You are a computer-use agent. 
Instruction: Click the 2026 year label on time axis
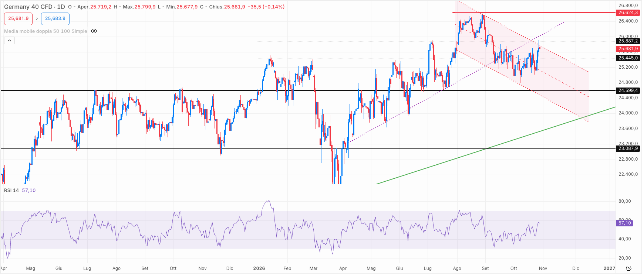pos(259,268)
